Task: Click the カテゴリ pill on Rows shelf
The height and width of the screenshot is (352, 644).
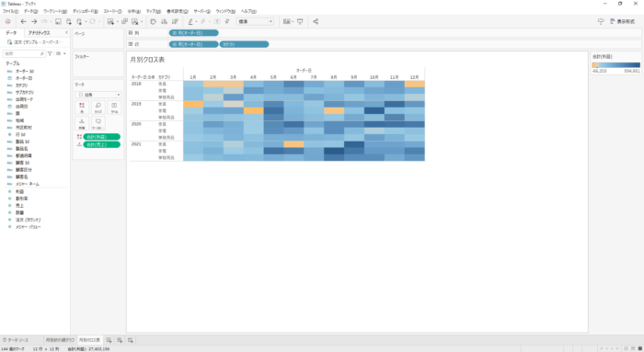Action: 245,44
